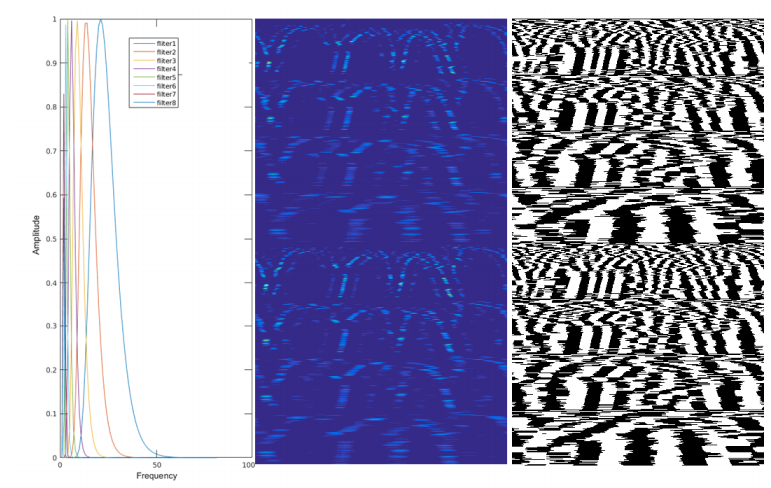Screen dimensions: 771x488
Task: Click the 0.1 amplitude tick label
Action: [x=51, y=413]
